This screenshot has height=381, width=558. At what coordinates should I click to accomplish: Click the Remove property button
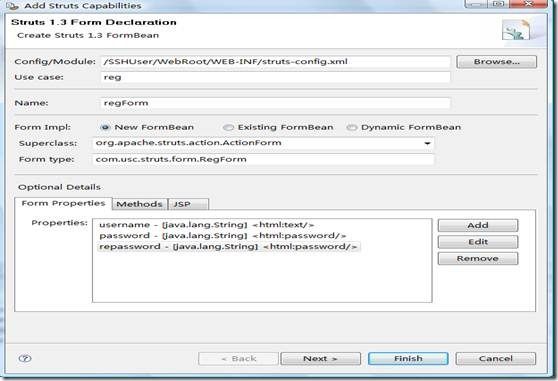coord(478,259)
